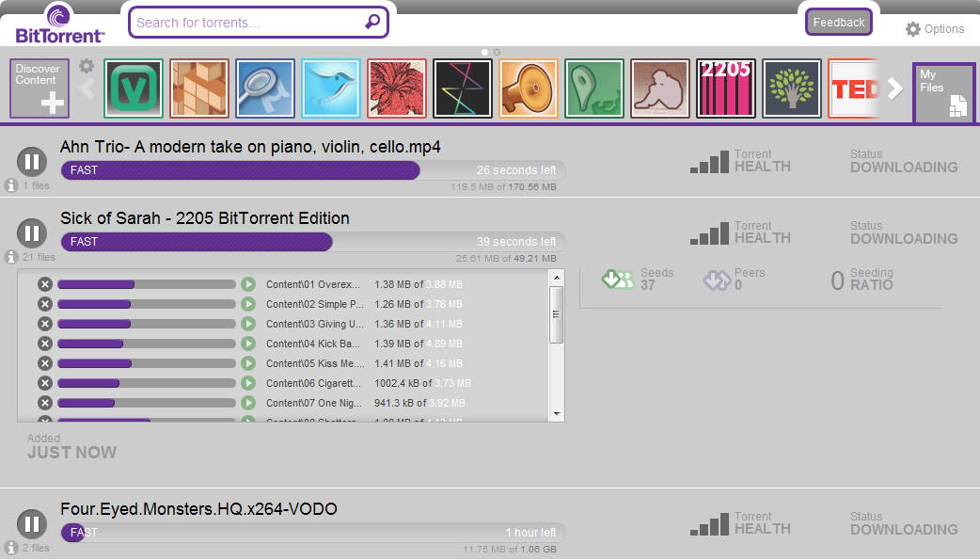Open the red flower app icon
The height and width of the screenshot is (560, 980).
397,88
